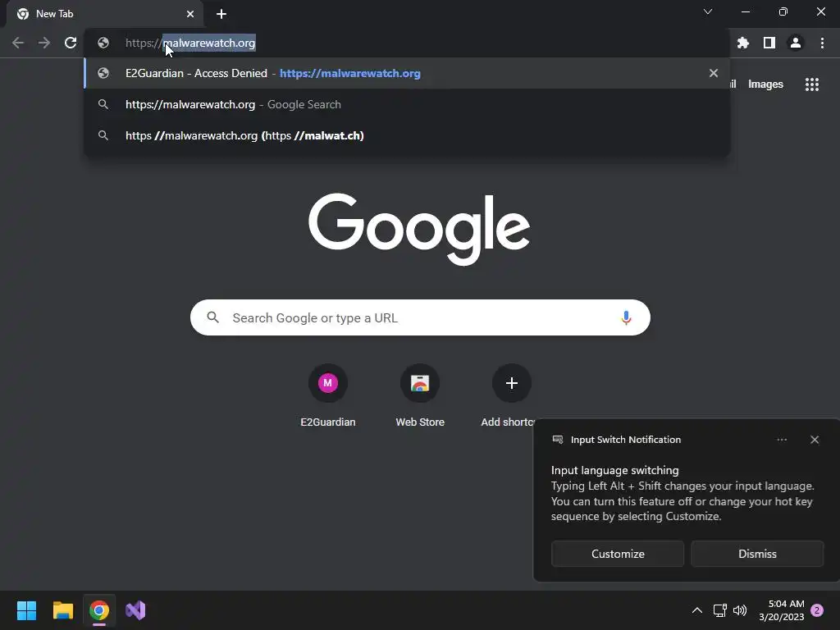Open Visual Studio from the taskbar
The height and width of the screenshot is (630, 840).
click(x=135, y=610)
